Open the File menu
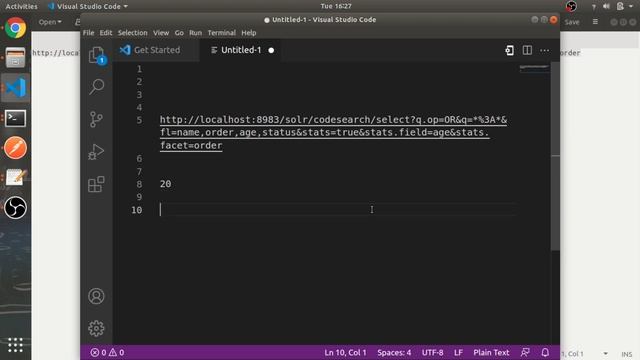The width and height of the screenshot is (640, 360). click(89, 33)
